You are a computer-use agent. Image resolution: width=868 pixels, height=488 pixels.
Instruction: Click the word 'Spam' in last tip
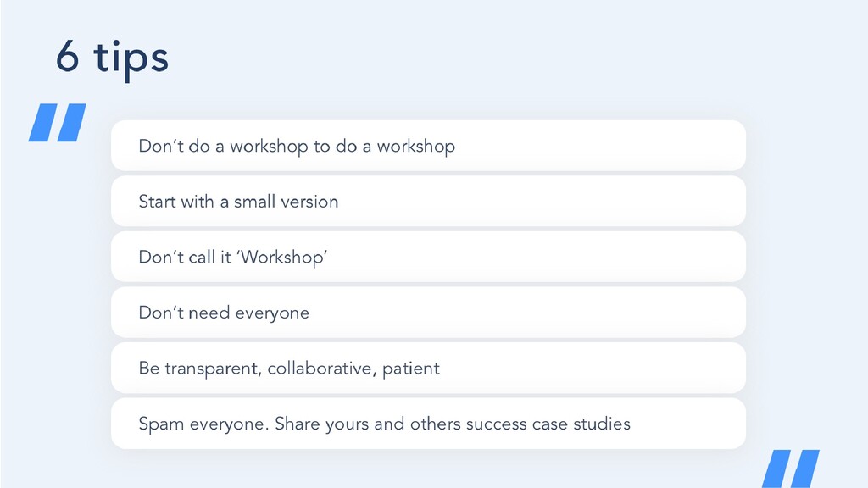click(x=161, y=424)
